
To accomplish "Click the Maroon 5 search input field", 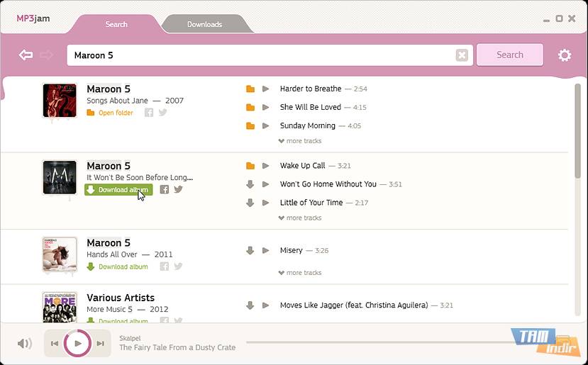I will click(x=262, y=55).
